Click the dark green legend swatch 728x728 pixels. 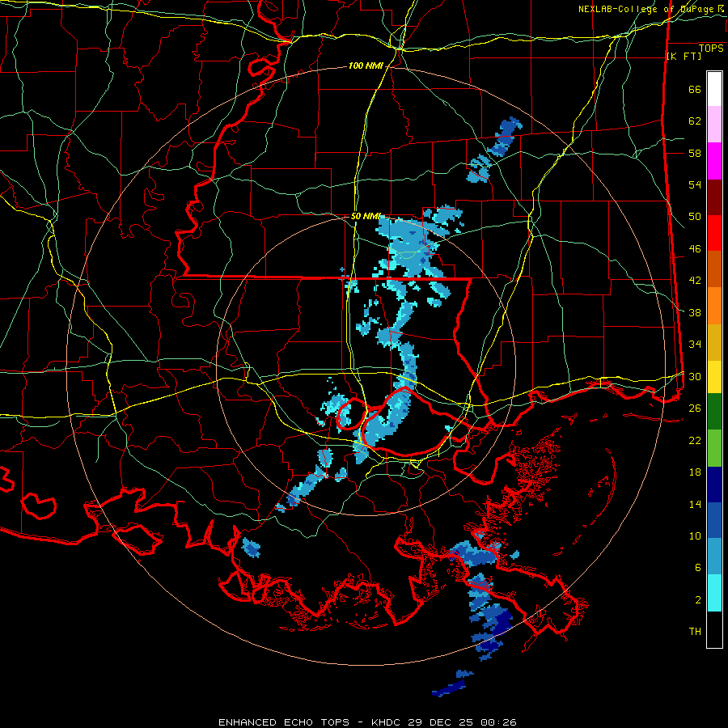(714, 412)
